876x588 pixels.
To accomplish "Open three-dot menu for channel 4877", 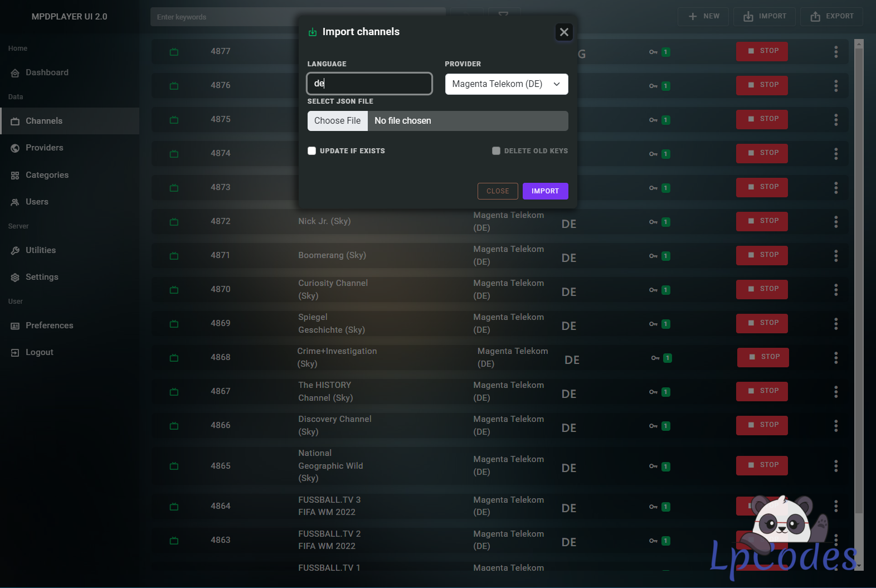I will pyautogui.click(x=835, y=52).
